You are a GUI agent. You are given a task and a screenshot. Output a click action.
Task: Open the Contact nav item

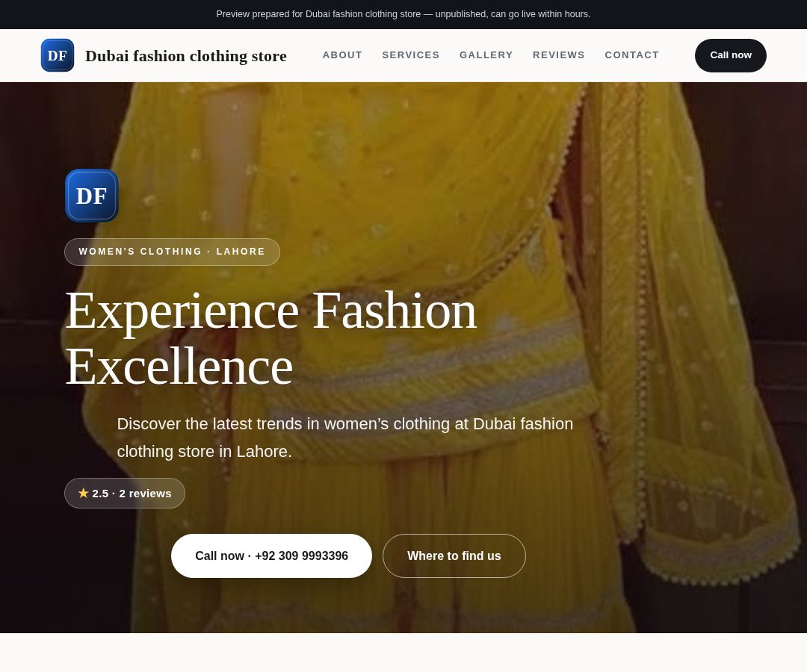pos(631,55)
